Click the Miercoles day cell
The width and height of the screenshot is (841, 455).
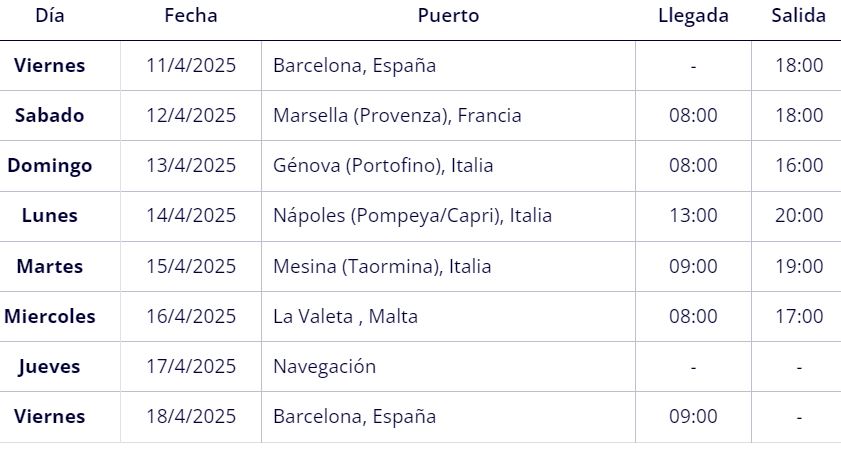coord(50,316)
